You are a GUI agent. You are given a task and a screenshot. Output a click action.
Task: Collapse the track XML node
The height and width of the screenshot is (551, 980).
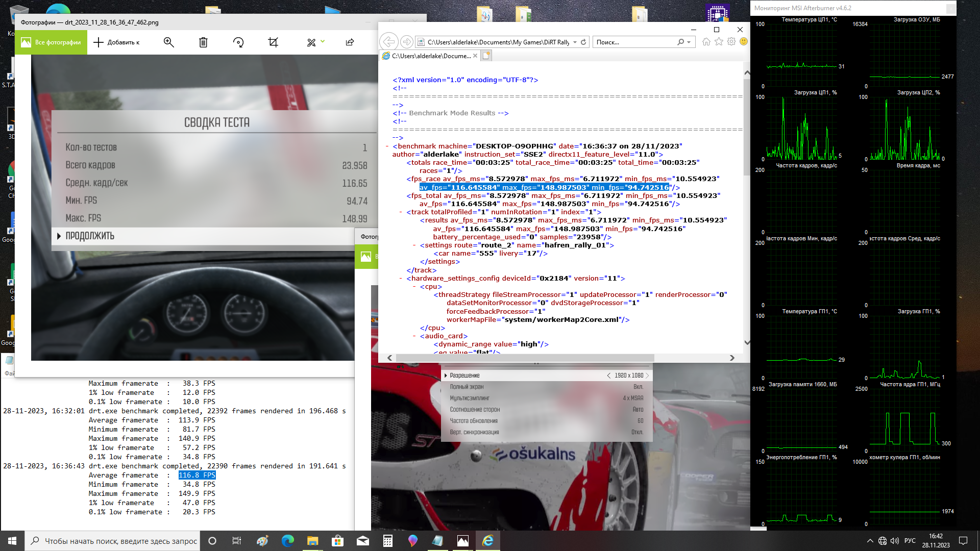click(401, 212)
